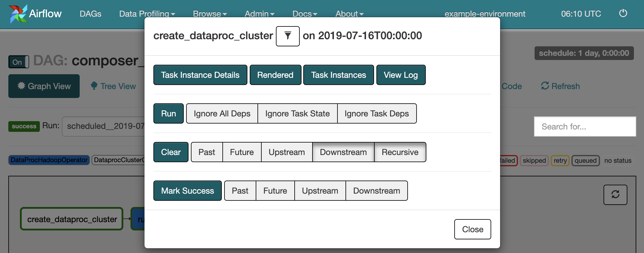Expand the Data Profiling menu
This screenshot has width=644, height=253.
coord(147,14)
